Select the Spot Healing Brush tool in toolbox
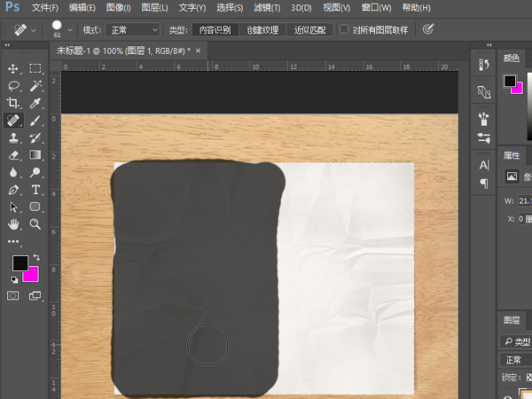Viewport: 532px width, 399px height. click(13, 120)
